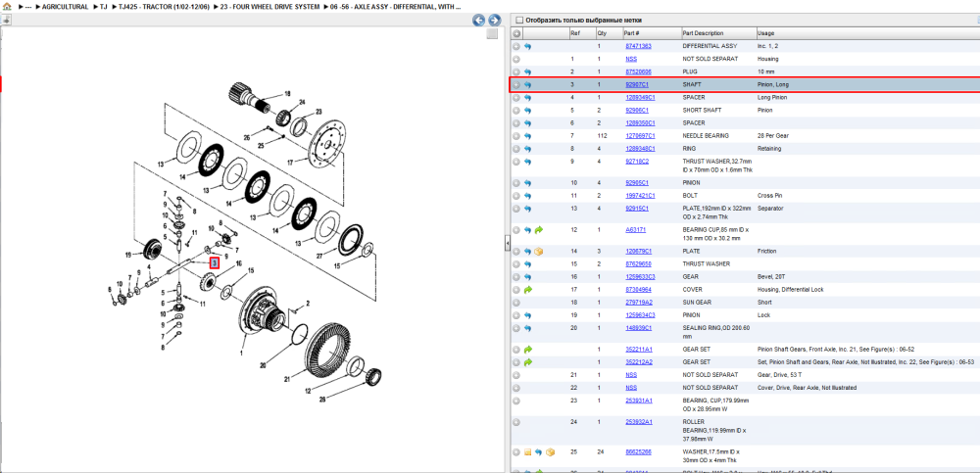Click plus icon for NEEDLE BEARING row
Viewport: 980px width, 473px height.
pyautogui.click(x=516, y=135)
